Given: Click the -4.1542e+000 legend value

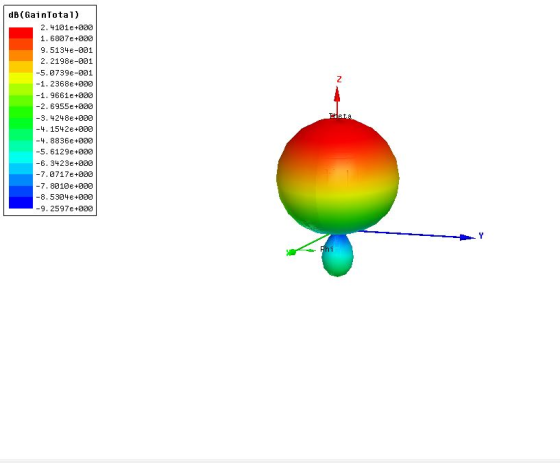Looking at the screenshot, I should click(65, 129).
